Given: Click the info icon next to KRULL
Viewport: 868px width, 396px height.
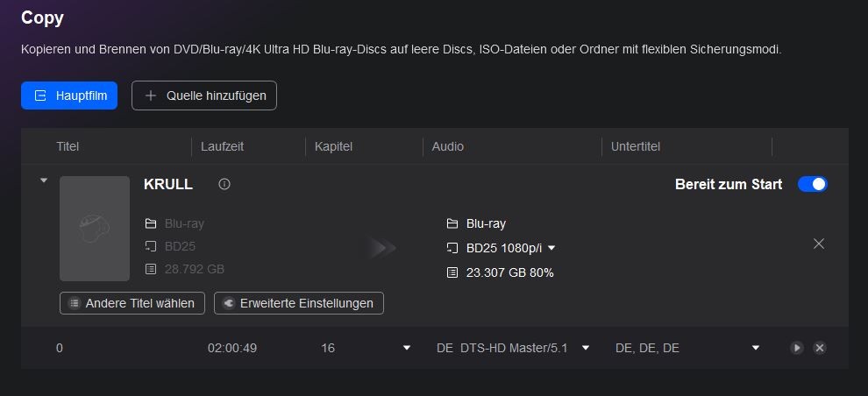Looking at the screenshot, I should tap(224, 184).
